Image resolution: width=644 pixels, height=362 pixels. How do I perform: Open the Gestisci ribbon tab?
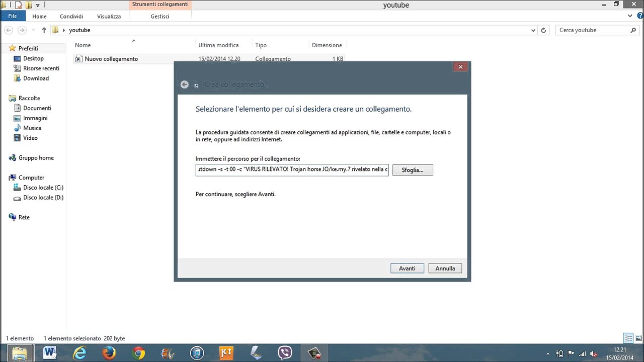click(x=160, y=16)
